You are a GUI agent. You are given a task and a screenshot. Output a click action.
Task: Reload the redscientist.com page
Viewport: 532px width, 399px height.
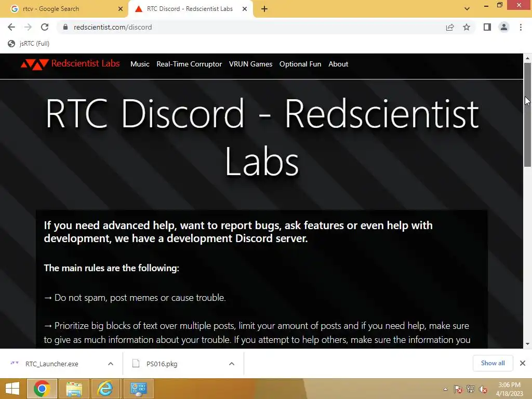(45, 27)
